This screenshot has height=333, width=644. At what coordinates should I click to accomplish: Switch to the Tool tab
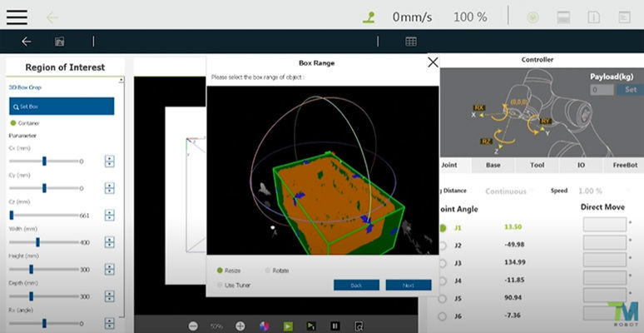(x=537, y=165)
